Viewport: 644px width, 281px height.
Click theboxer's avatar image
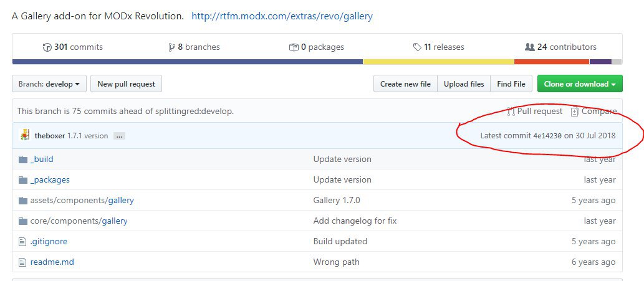point(25,135)
